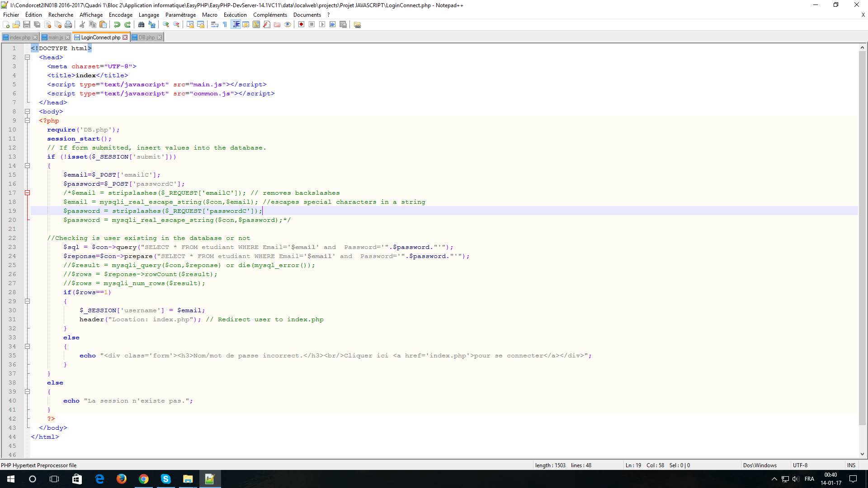Open the Windows Start menu
The image size is (868, 488).
pyautogui.click(x=11, y=479)
